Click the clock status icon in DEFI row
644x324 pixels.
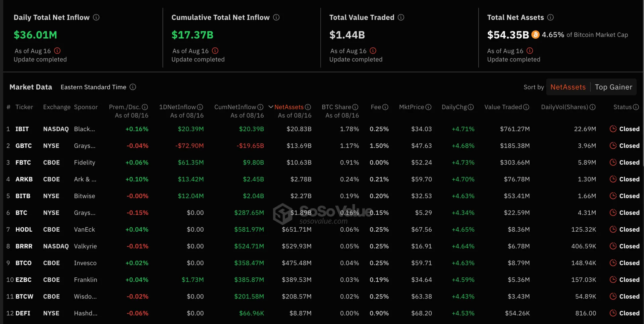point(613,313)
